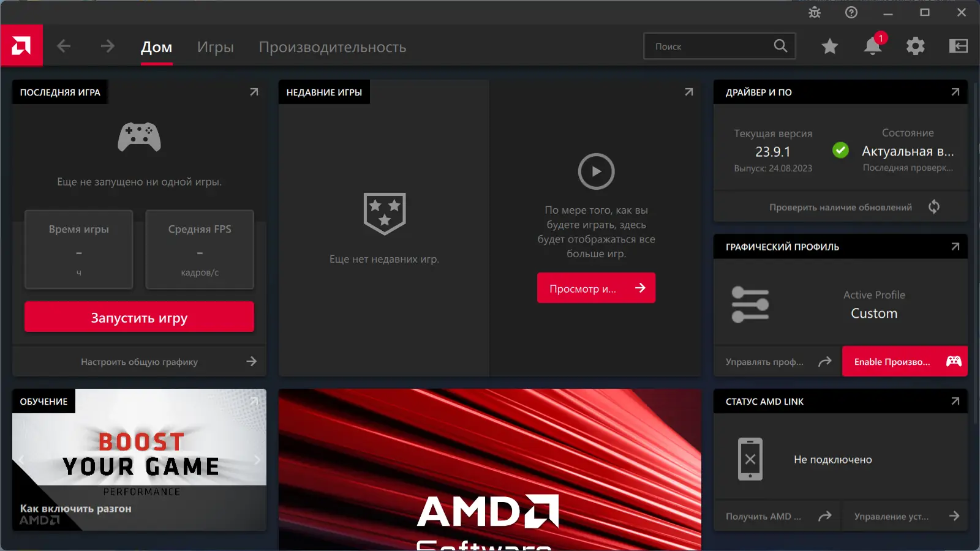The width and height of the screenshot is (980, 551).
Task: Expand the НЕДАВНИЕ ИГРЫ panel
Action: click(688, 92)
